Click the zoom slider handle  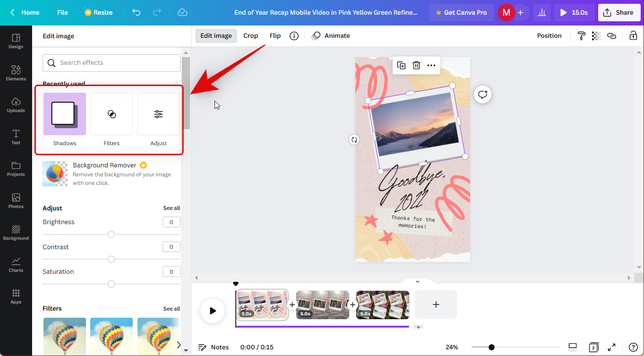(x=491, y=347)
